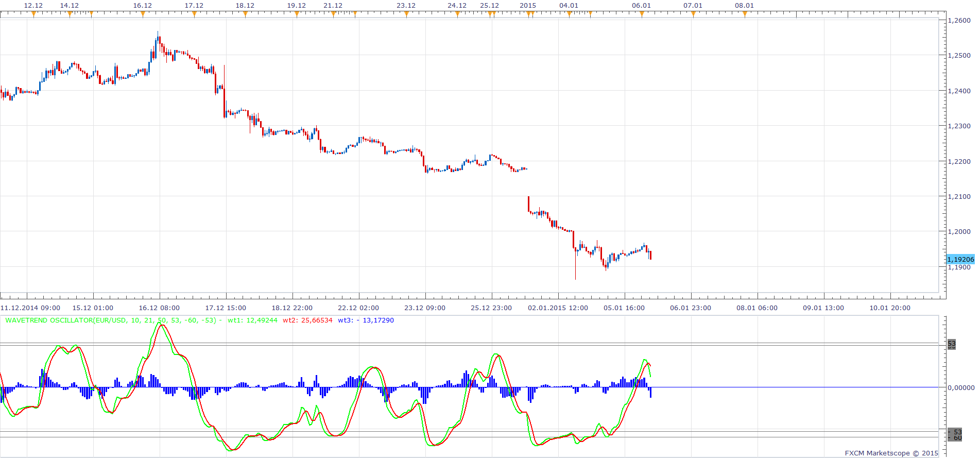Click the 02.01.2015 12:00 time label
Image resolution: width=980 pixels, height=458 pixels.
[558, 308]
